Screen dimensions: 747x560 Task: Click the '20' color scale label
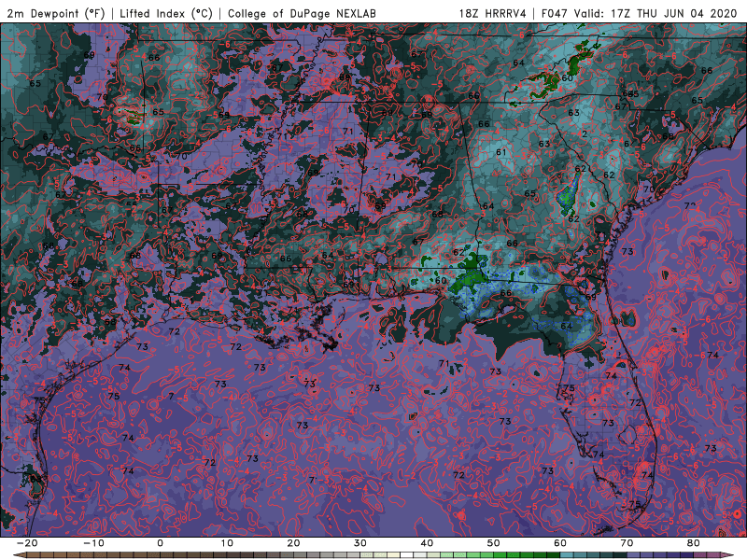(293, 543)
